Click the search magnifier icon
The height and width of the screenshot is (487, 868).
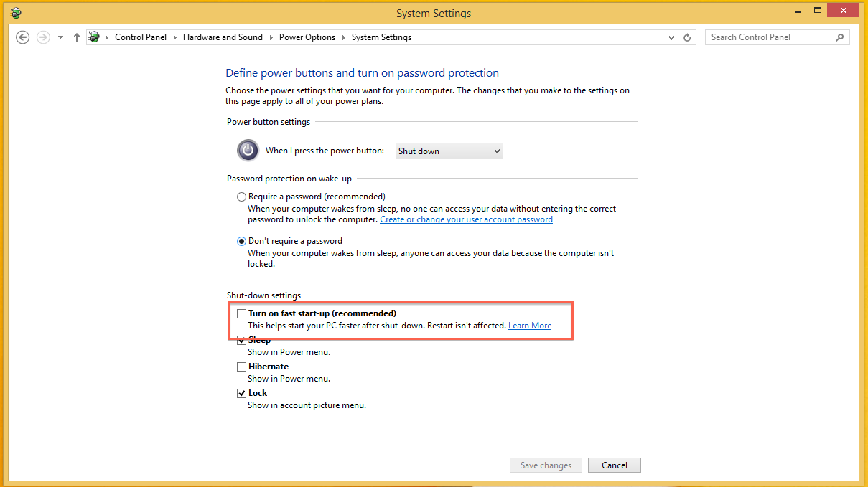coord(840,37)
